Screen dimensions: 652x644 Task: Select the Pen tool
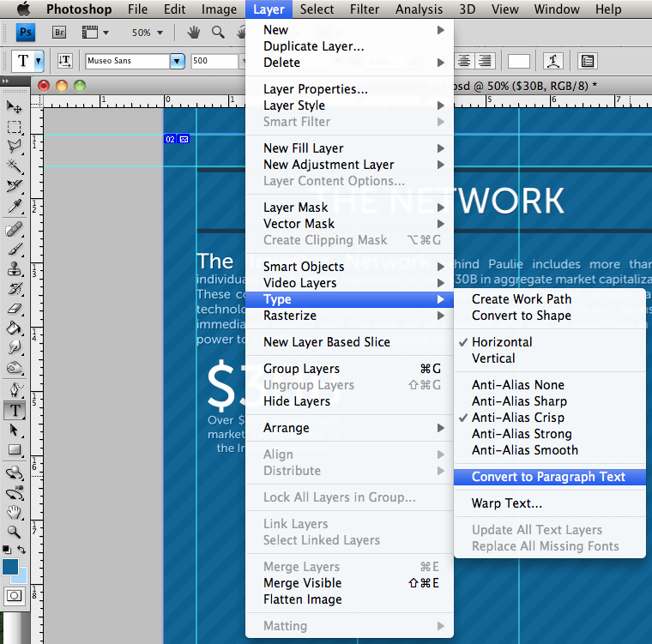coord(14,390)
